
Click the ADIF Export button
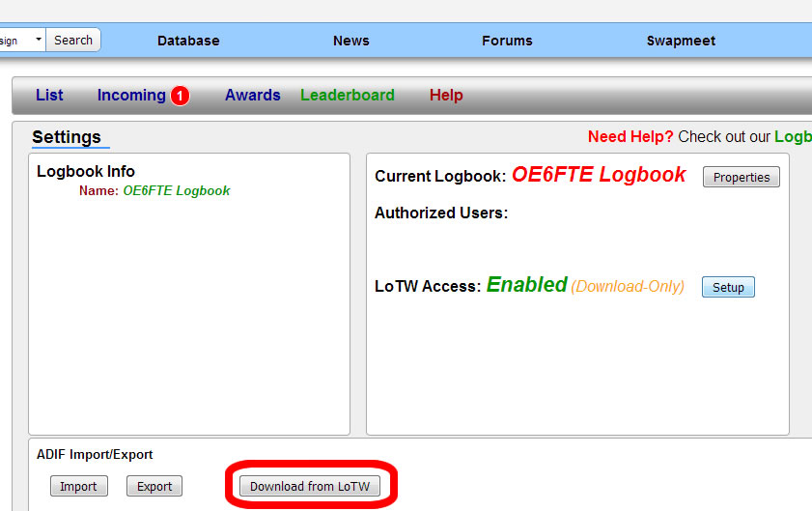[154, 486]
